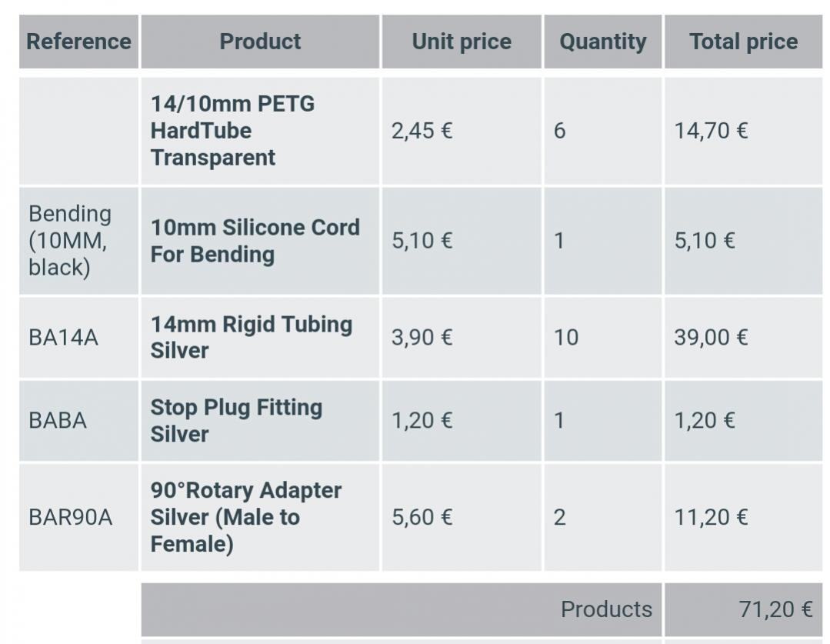Click the Bending (10MM, black) reference

pyautogui.click(x=70, y=241)
